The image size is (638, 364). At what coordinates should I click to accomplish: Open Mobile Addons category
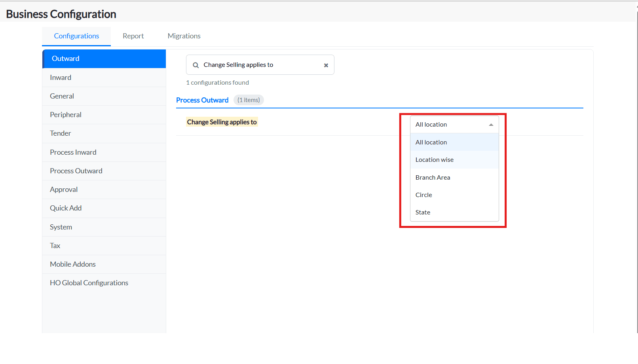pos(72,264)
